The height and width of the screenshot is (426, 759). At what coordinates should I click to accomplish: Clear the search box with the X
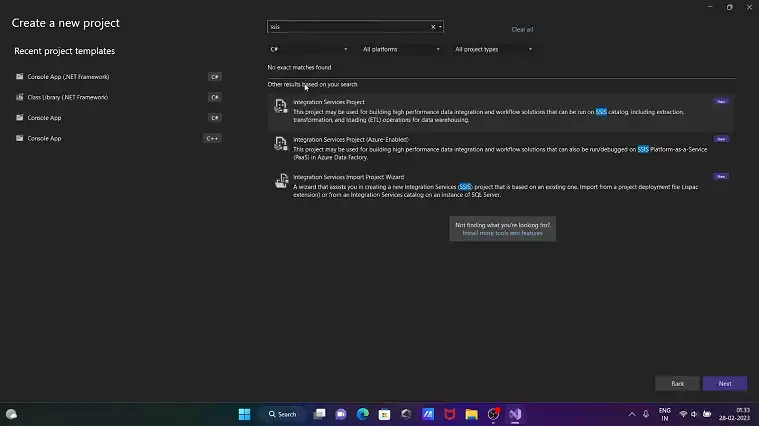click(433, 27)
